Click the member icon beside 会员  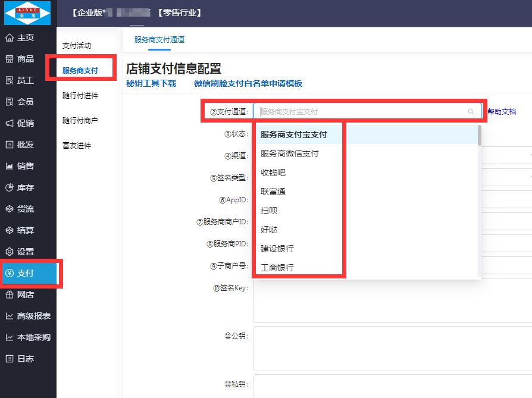click(10, 102)
